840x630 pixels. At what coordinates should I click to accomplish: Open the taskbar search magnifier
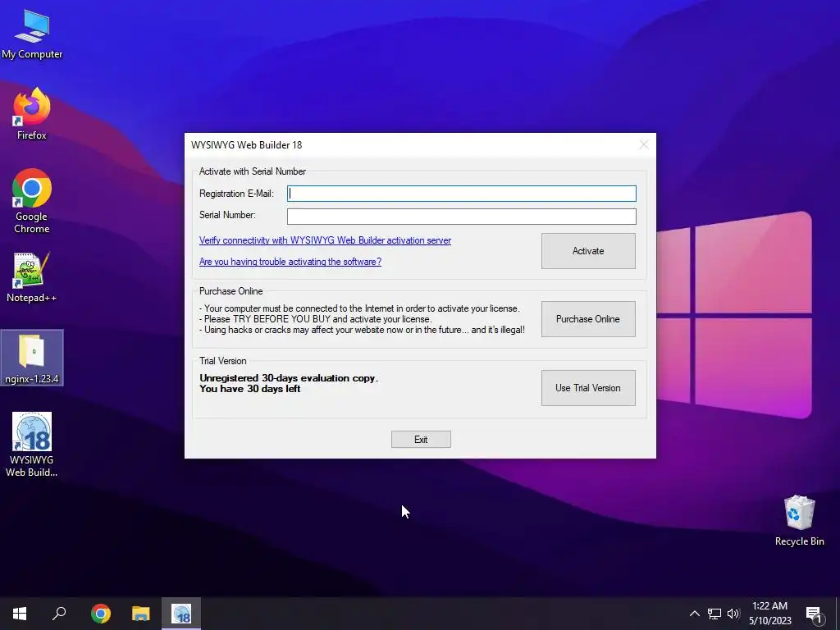click(x=59, y=614)
